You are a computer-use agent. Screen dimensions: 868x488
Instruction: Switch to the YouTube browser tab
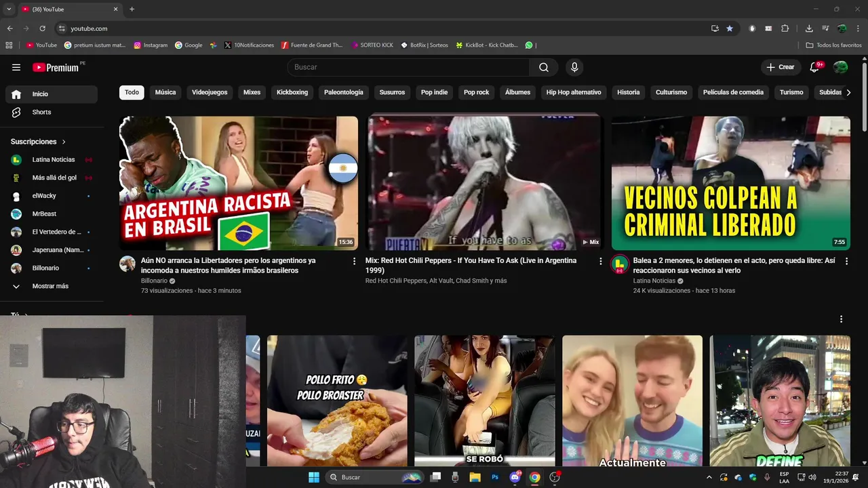click(70, 9)
